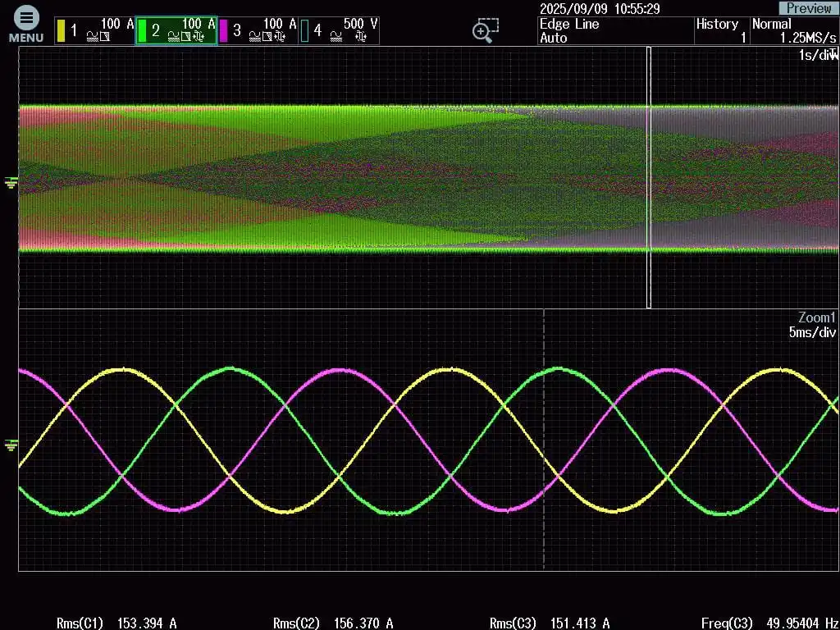
Task: Click the Rms(C2) 156.370 A measurement
Action: [333, 623]
